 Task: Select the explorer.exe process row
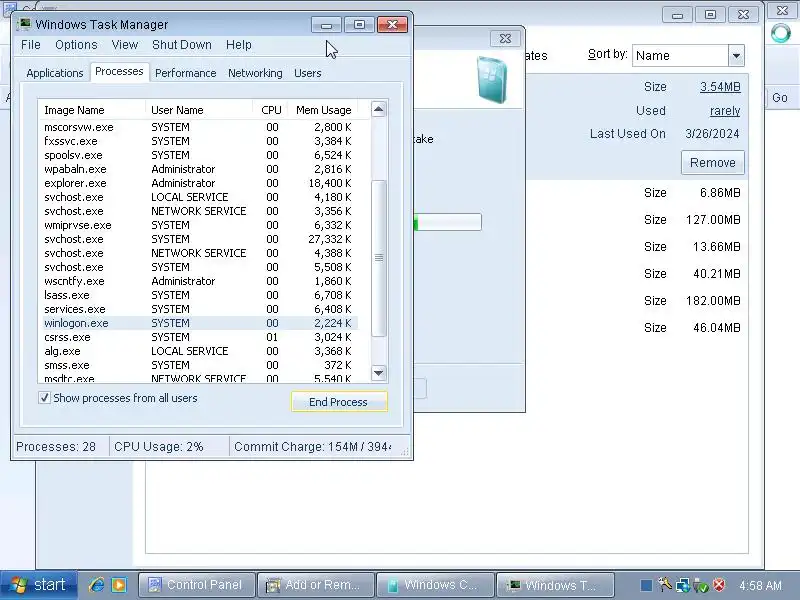198,183
